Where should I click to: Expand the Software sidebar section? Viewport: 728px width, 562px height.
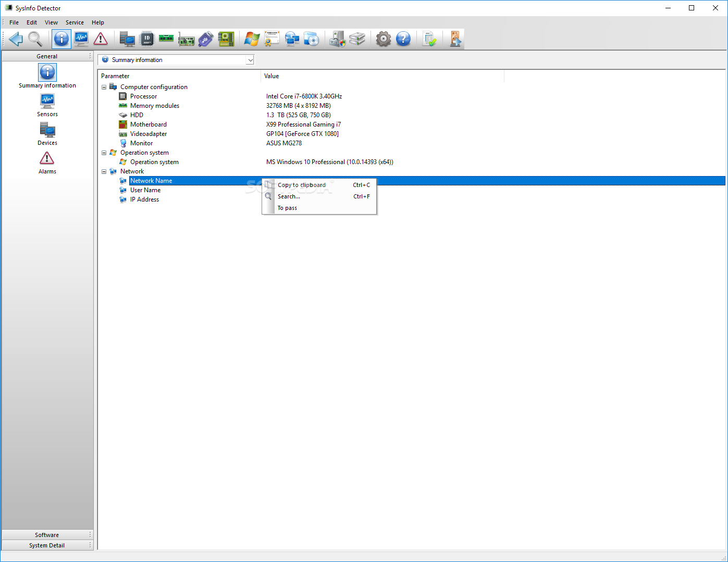click(47, 535)
